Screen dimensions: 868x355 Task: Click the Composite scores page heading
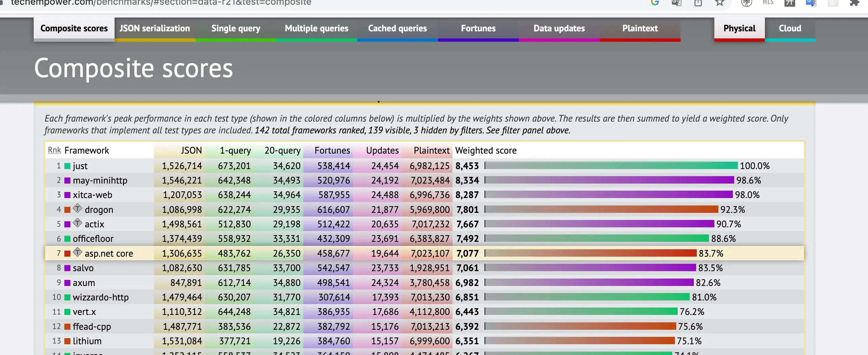[x=133, y=68]
